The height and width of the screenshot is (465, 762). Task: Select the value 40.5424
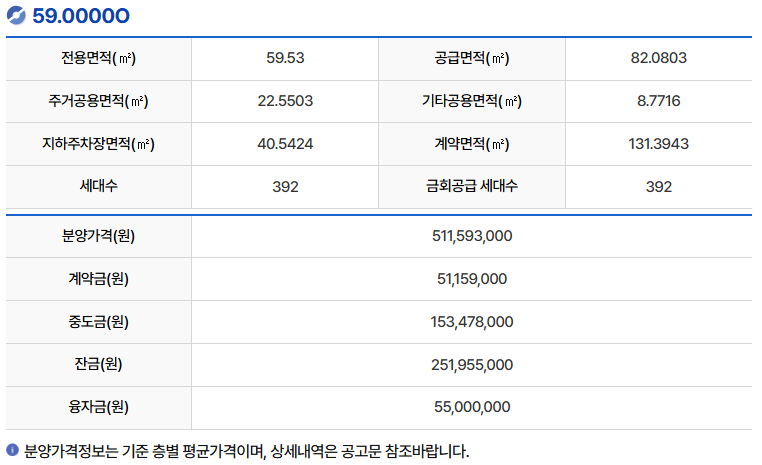(285, 144)
